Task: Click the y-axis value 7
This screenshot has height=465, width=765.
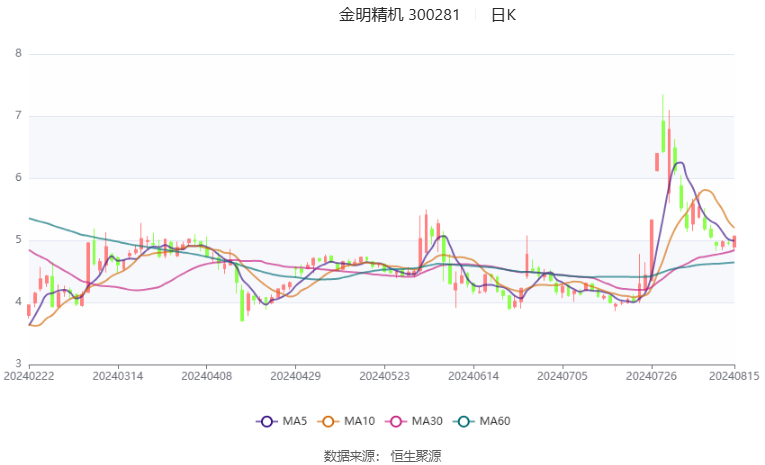Action: (19, 116)
